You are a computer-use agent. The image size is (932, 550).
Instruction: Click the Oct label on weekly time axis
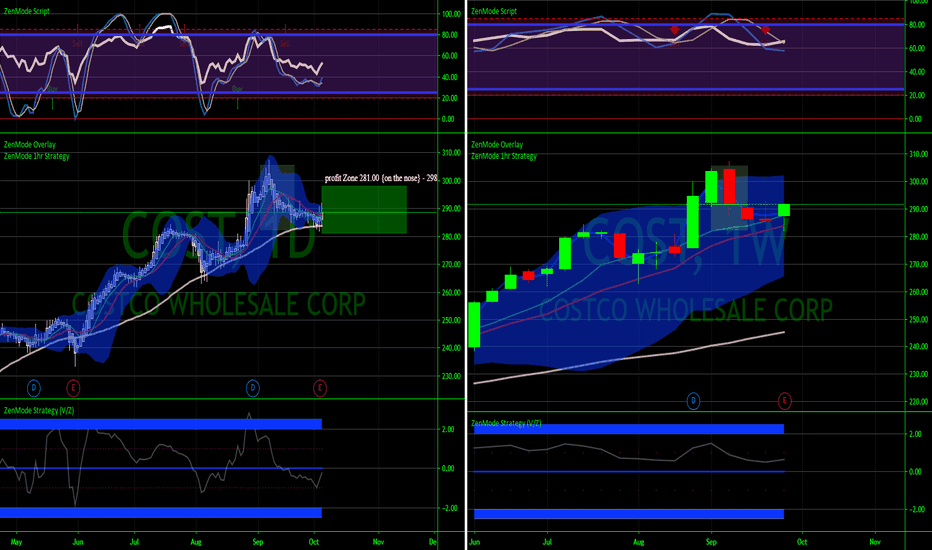pos(802,542)
